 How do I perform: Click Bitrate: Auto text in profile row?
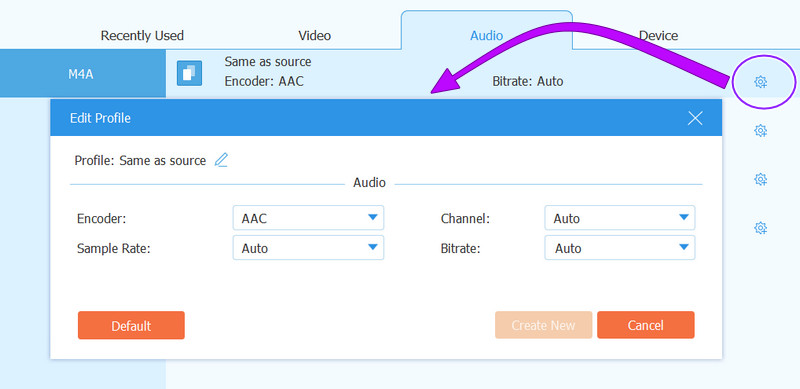pos(528,81)
